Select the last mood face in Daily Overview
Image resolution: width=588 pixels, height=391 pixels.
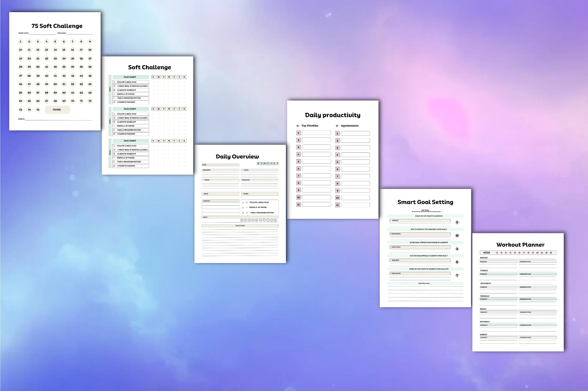275,220
